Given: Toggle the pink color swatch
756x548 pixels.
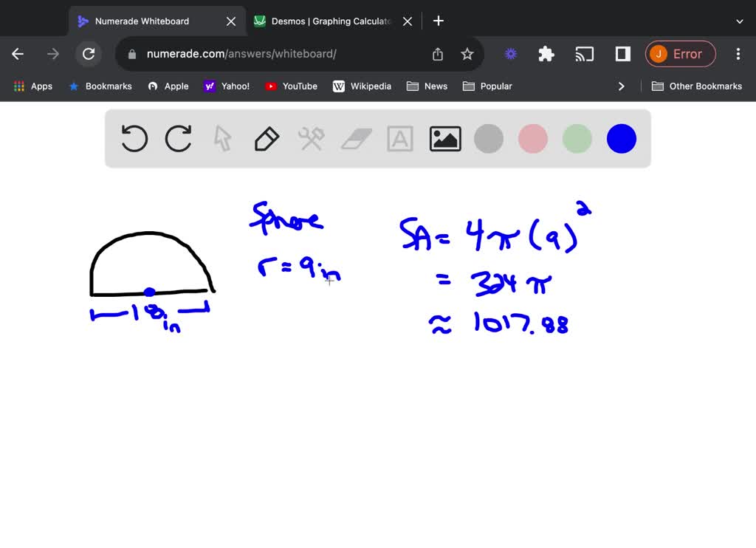Looking at the screenshot, I should [x=532, y=138].
